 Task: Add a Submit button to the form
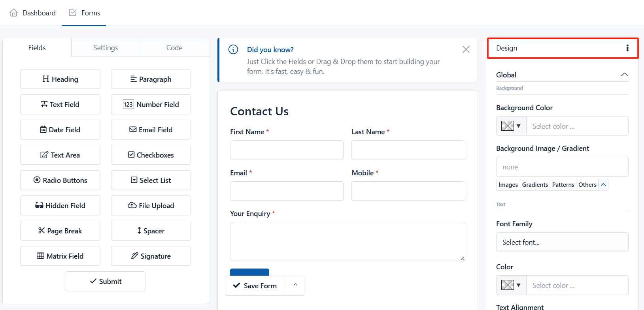coord(106,281)
